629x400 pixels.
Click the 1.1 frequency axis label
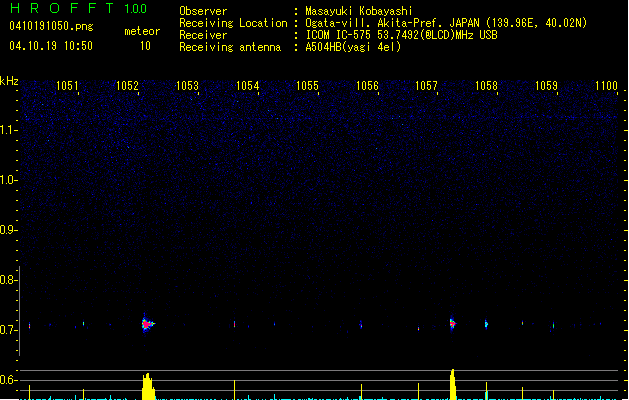coord(9,129)
